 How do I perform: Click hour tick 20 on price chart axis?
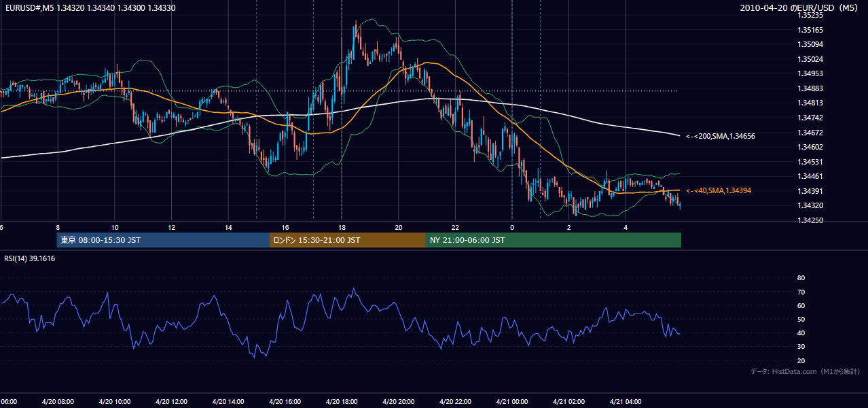(x=399, y=227)
